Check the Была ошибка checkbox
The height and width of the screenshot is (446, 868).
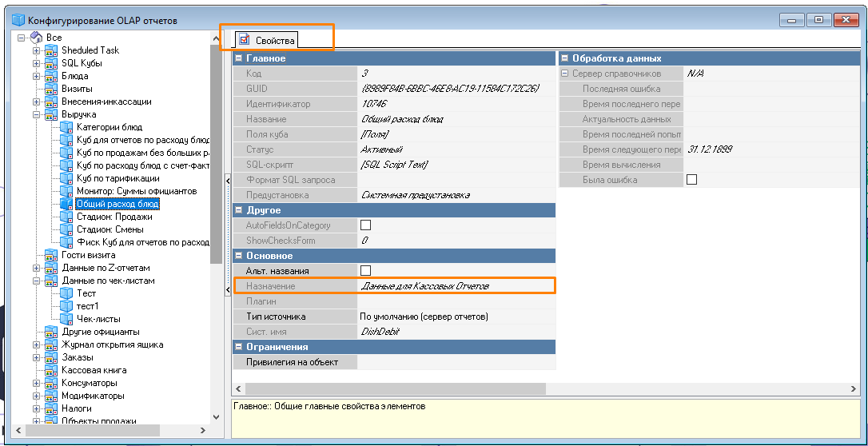pos(691,180)
